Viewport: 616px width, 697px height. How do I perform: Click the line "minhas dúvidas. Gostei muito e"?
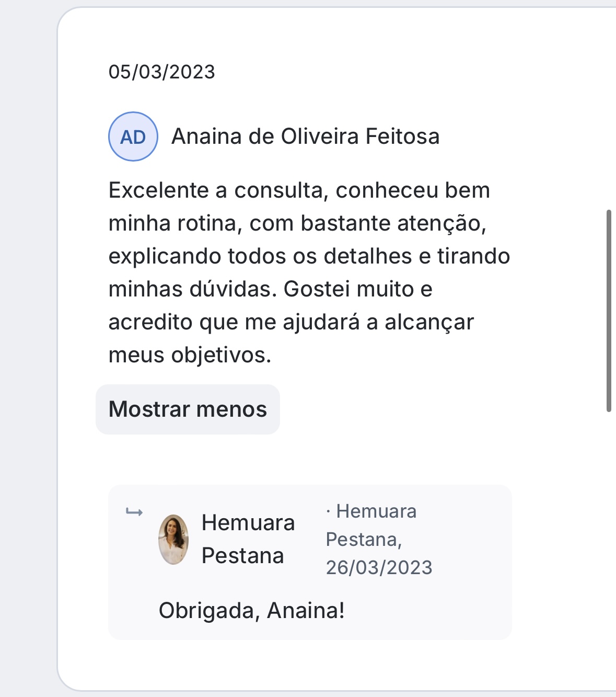point(271,289)
